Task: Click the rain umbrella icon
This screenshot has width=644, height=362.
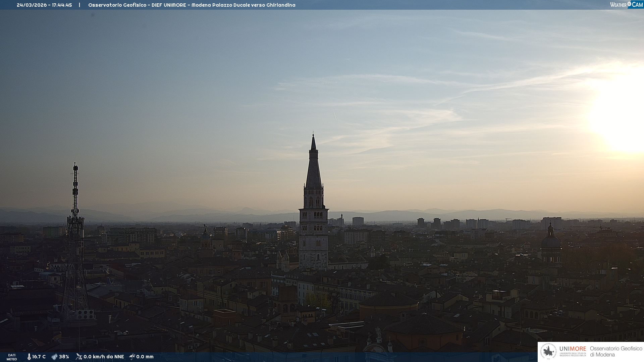Action: [x=132, y=357]
